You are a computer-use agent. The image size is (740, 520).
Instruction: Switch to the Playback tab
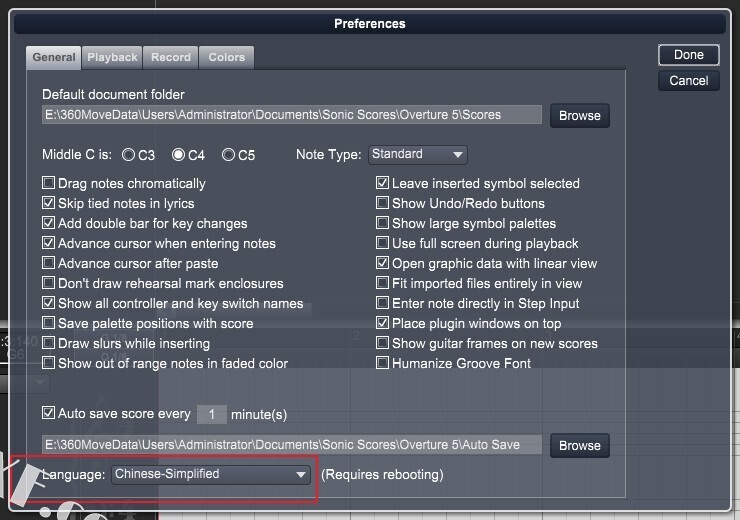click(x=112, y=58)
